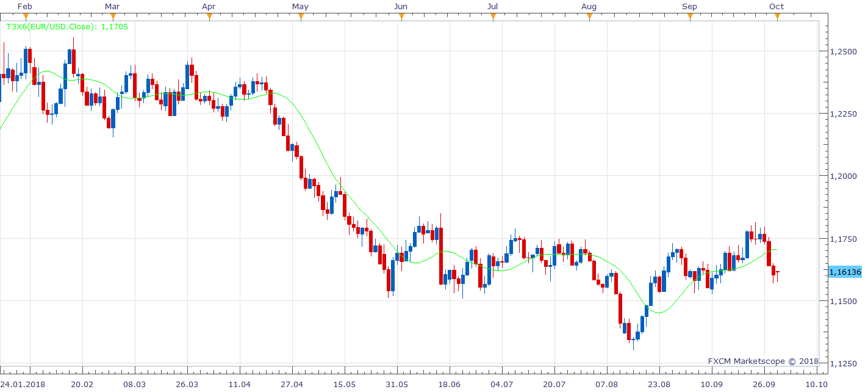
Task: Click the 20.02 date axis label
Action: 82,384
